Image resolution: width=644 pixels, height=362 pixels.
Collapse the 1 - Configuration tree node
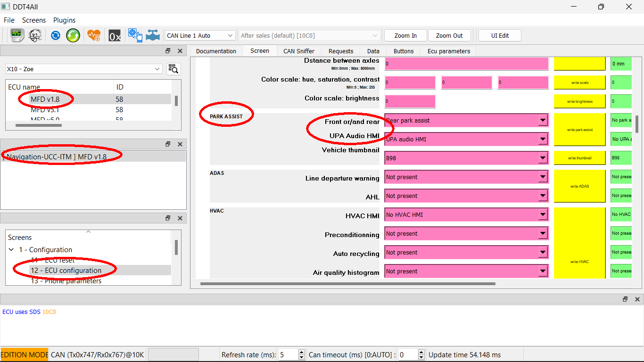point(11,250)
